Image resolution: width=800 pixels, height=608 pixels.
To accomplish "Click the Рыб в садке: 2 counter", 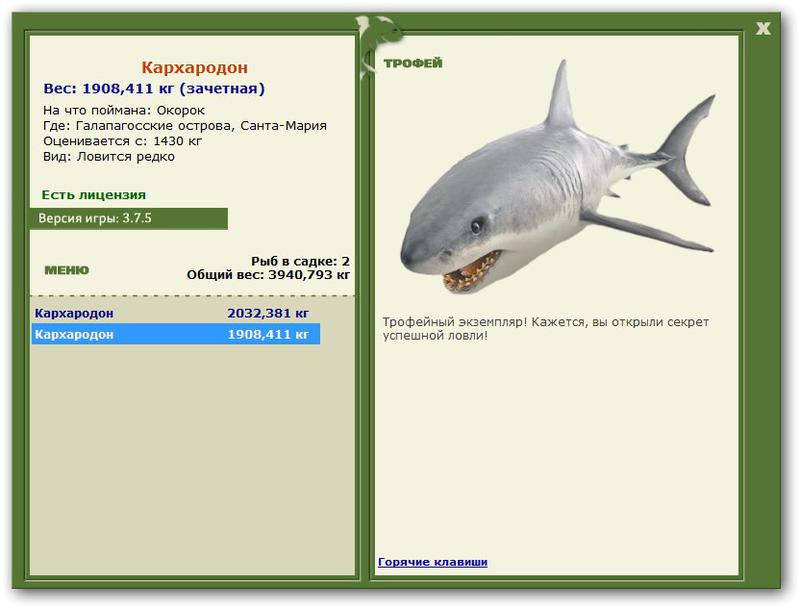I will coord(301,261).
